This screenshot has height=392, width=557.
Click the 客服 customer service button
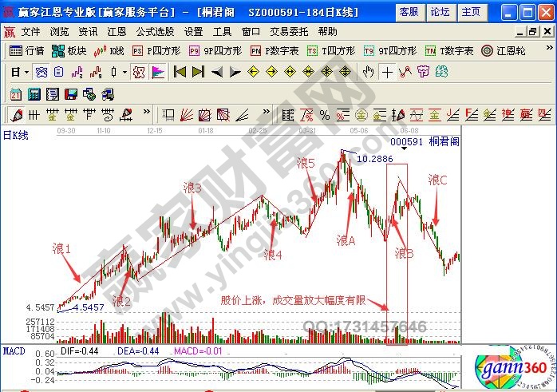[409, 11]
